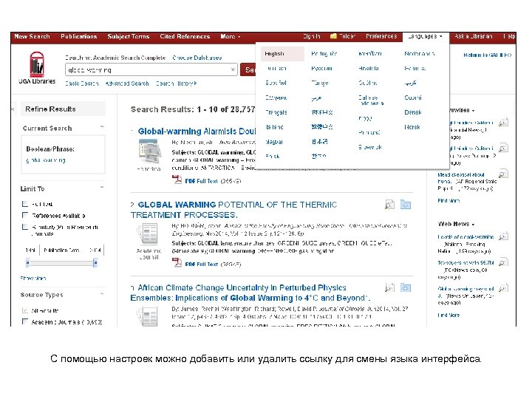
Task: Select Magyar in language list
Action: coord(274,142)
